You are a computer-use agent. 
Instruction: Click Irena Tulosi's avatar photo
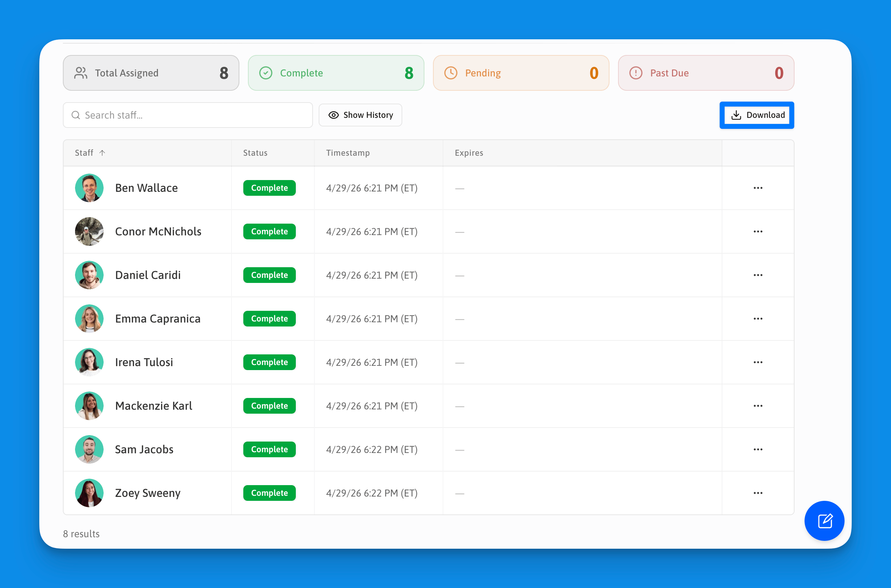click(89, 362)
